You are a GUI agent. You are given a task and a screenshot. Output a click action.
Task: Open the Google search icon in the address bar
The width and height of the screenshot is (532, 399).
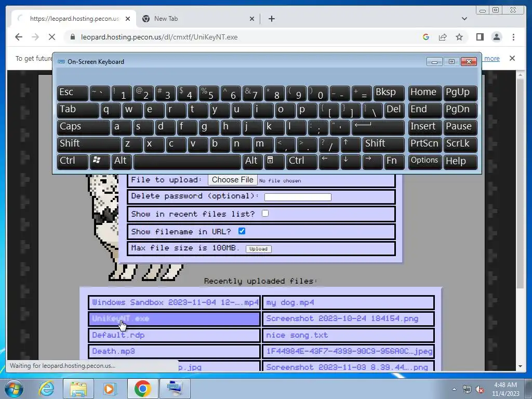426,37
